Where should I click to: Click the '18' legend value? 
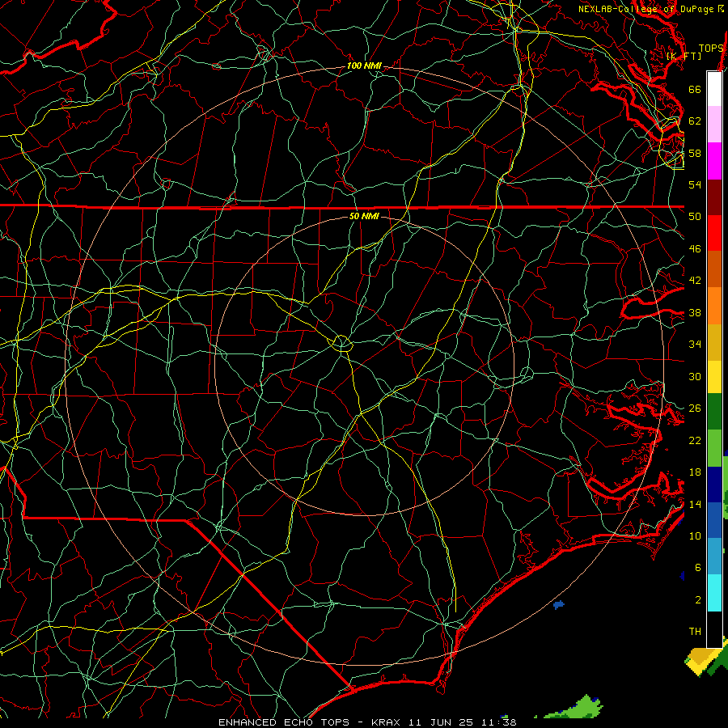tap(695, 472)
